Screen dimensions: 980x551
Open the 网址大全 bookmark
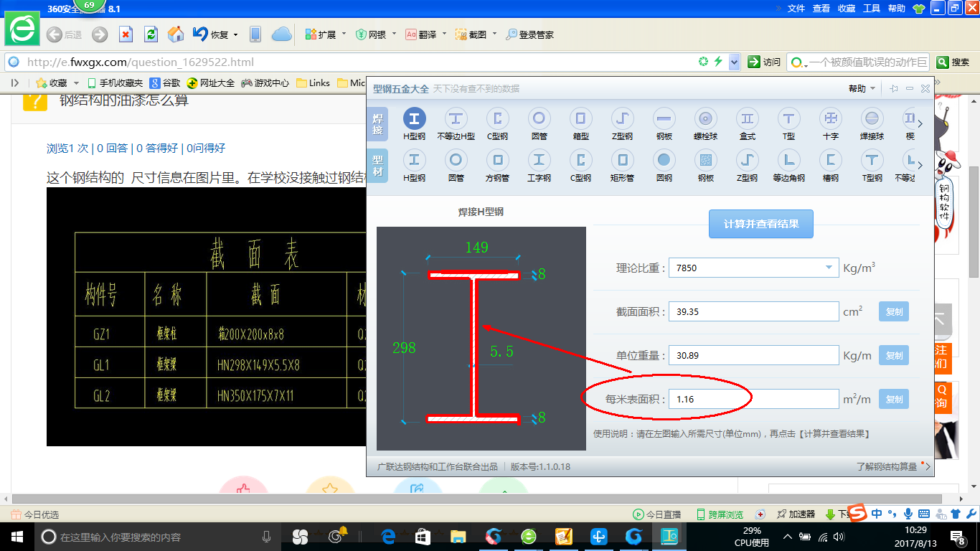[x=211, y=83]
